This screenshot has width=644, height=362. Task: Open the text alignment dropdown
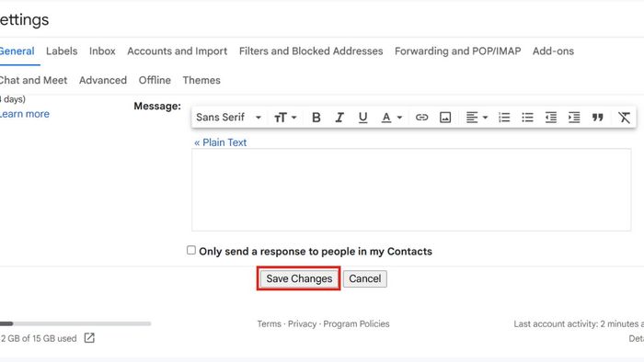477,118
